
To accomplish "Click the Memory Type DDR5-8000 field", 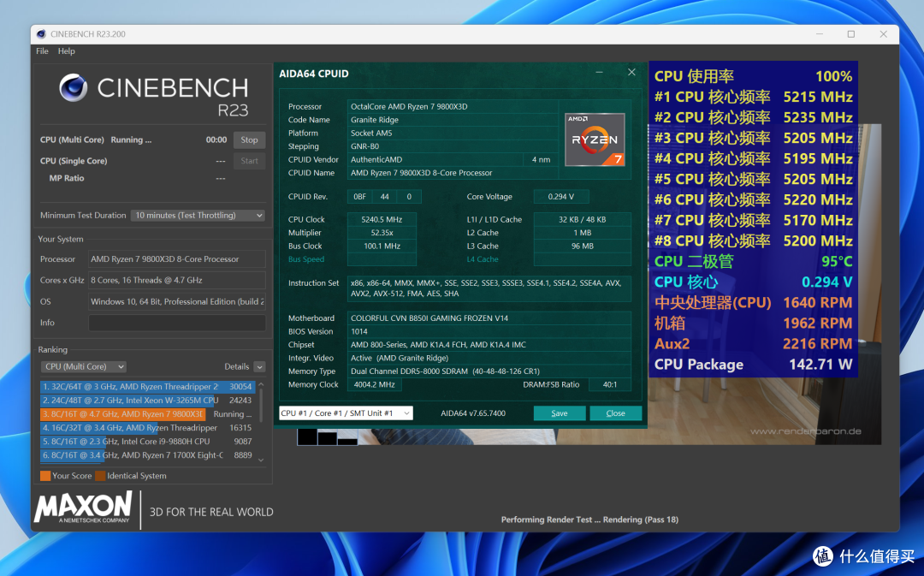I will (x=489, y=371).
